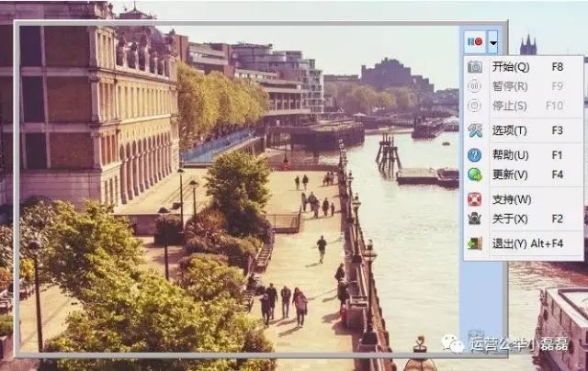Click the stop circle icon beside 停止(S)
This screenshot has height=371, width=588.
(474, 106)
